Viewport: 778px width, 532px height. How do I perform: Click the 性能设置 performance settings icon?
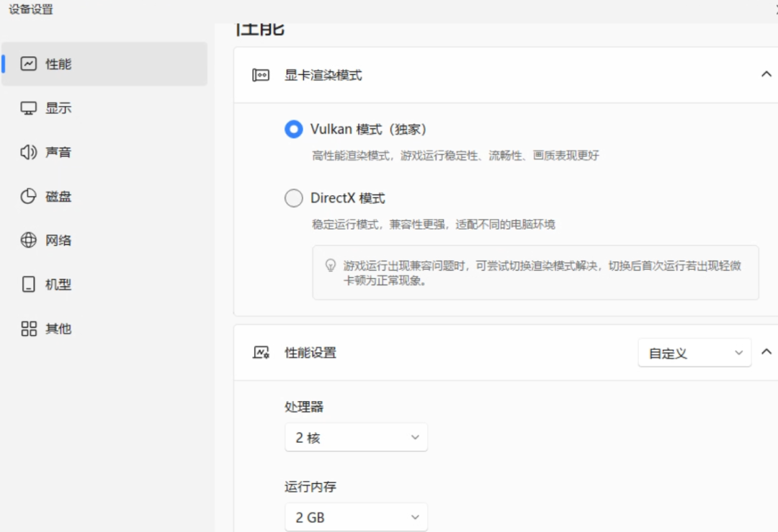pos(261,353)
